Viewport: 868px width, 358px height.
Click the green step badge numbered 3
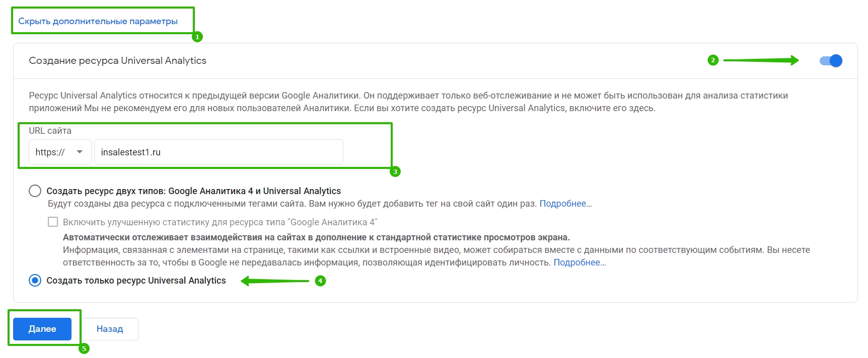pyautogui.click(x=395, y=171)
